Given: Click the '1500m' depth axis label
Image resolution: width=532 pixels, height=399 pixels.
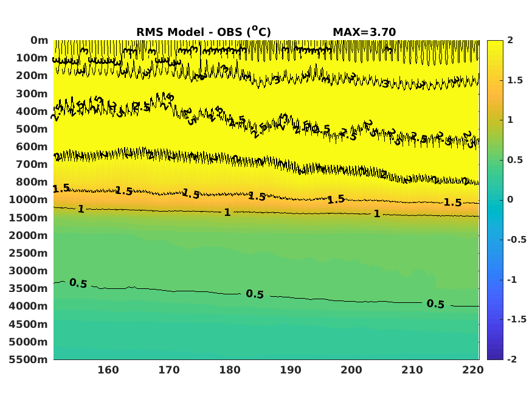Looking at the screenshot, I should click(29, 218).
